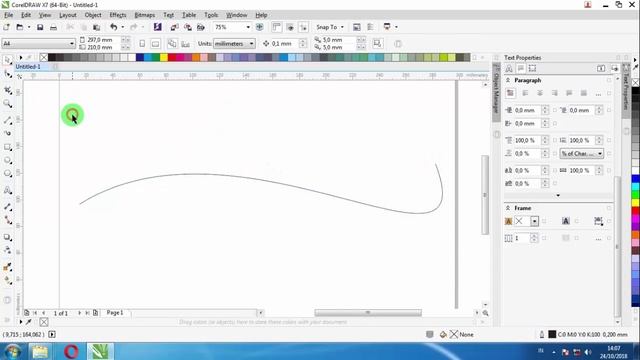This screenshot has height=360, width=640.
Task: Click the Save icon in toolbar
Action: 40,27
